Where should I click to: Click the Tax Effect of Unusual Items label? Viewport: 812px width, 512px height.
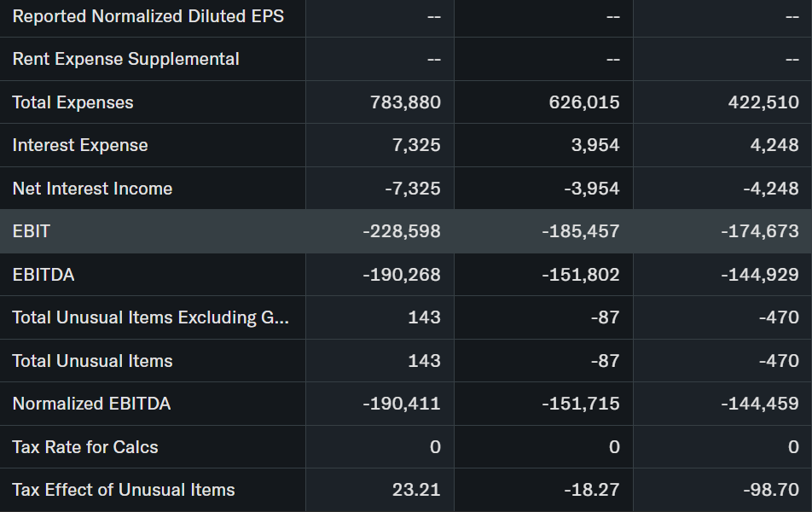pos(124,490)
